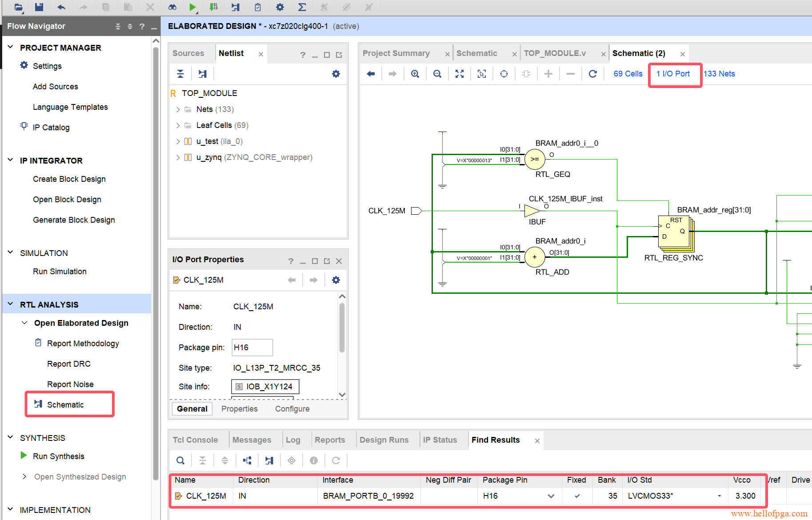Open Netlist panel settings gear
The width and height of the screenshot is (812, 520).
tap(336, 74)
